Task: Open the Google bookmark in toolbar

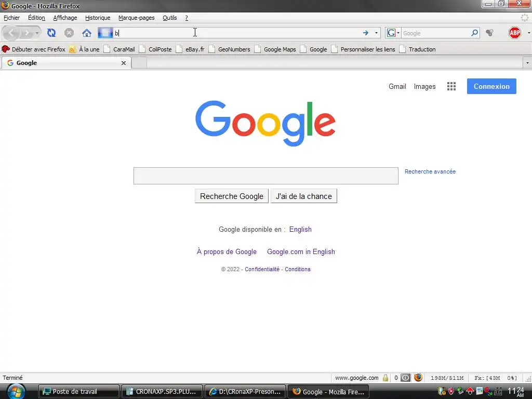Action: tap(313, 49)
